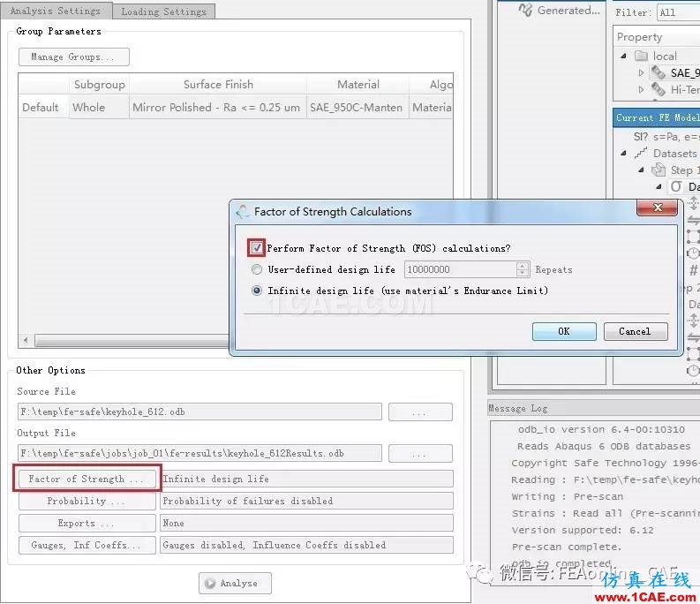Viewport: 700px width, 604px height.
Task: Open Manage Groups dialog
Action: (74, 57)
